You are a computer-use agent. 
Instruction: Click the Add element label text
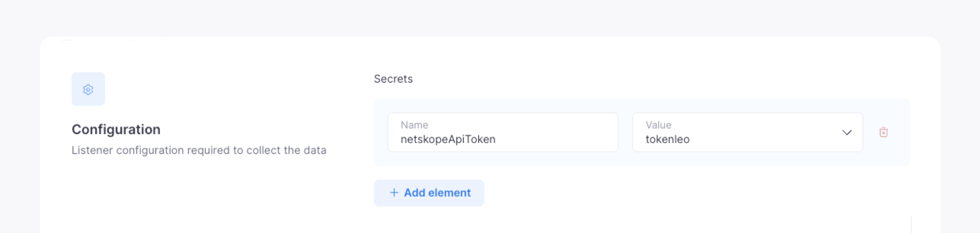437,193
